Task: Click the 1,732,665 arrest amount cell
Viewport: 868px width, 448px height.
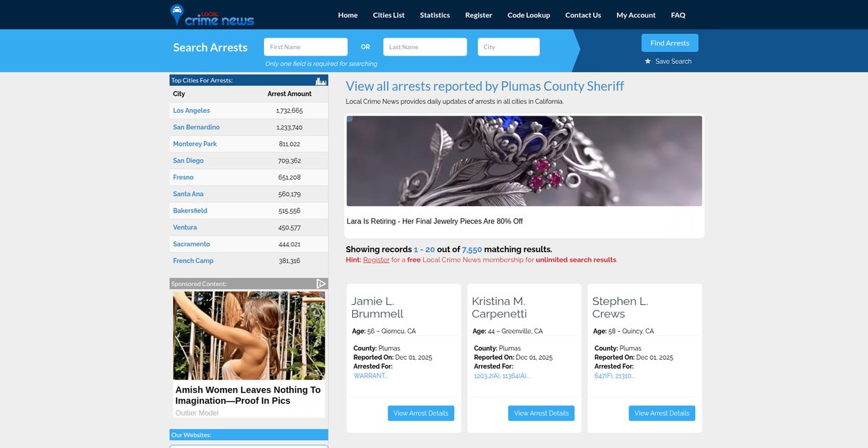Action: 289,111
